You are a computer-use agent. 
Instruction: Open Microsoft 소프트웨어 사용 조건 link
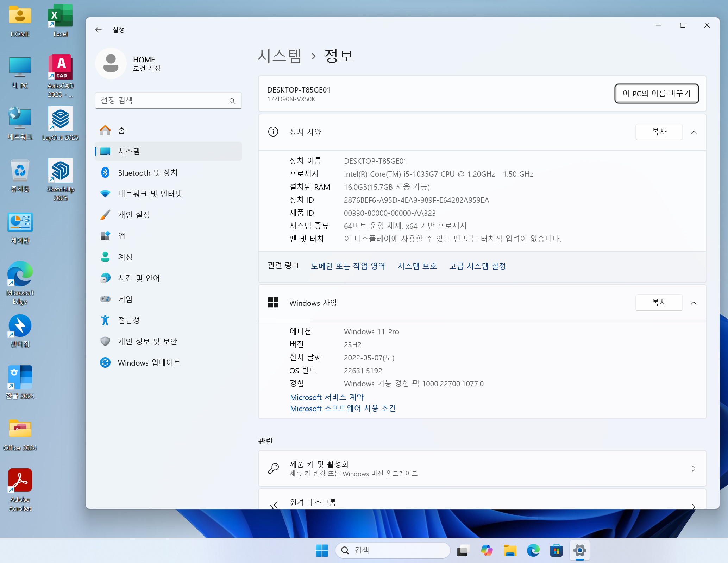coord(343,409)
